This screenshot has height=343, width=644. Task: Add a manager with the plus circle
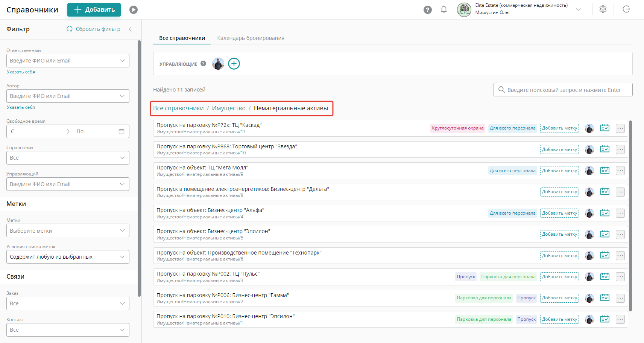click(234, 64)
